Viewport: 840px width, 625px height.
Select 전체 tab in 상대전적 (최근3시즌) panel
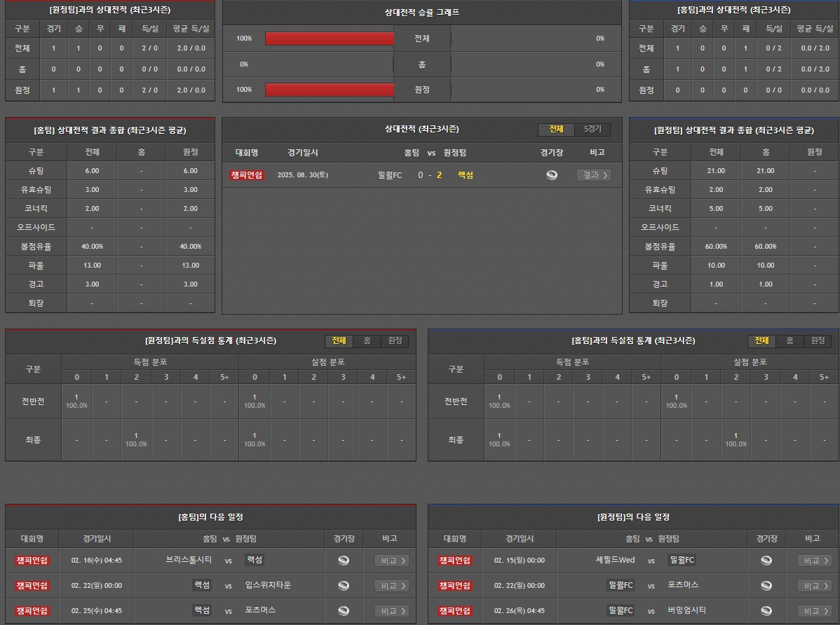(556, 130)
